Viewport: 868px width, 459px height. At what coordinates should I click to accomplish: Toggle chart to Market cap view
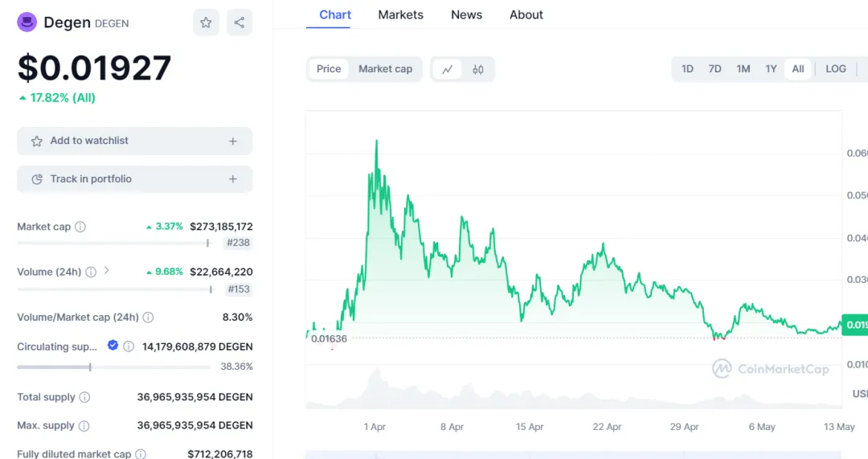(x=385, y=69)
